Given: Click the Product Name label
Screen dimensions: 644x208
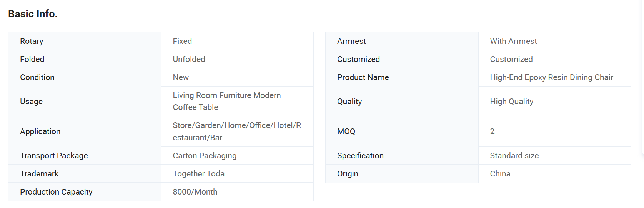Looking at the screenshot, I should (363, 77).
